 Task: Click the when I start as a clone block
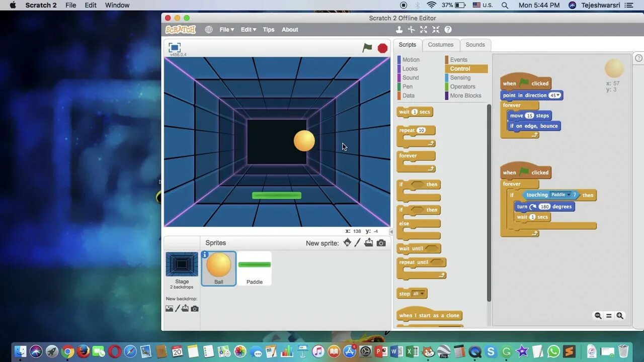click(x=430, y=315)
